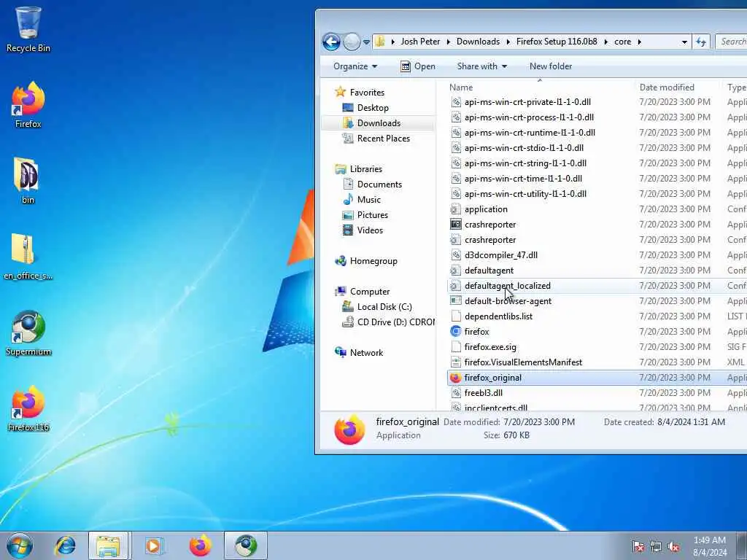This screenshot has width=747, height=560.
Task: Select the bin archive on desktop
Action: pos(28,180)
